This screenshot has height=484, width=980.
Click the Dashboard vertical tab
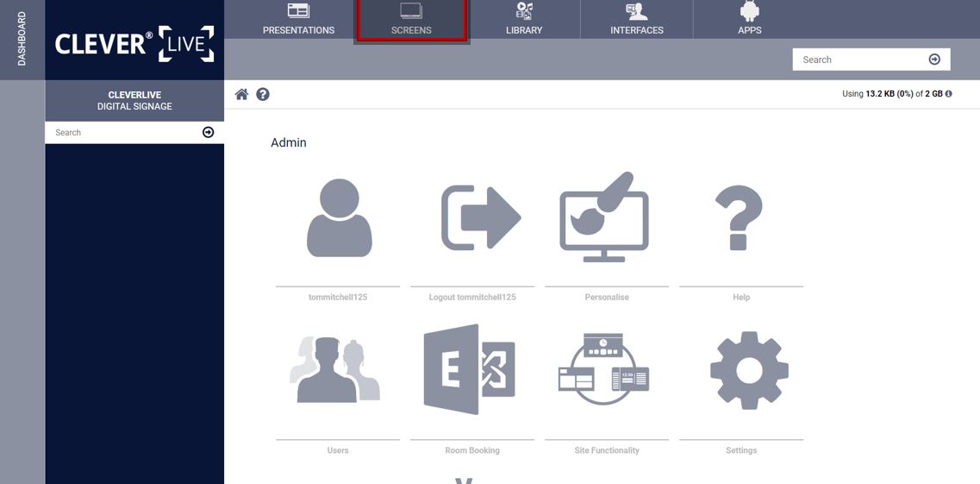pyautogui.click(x=22, y=40)
